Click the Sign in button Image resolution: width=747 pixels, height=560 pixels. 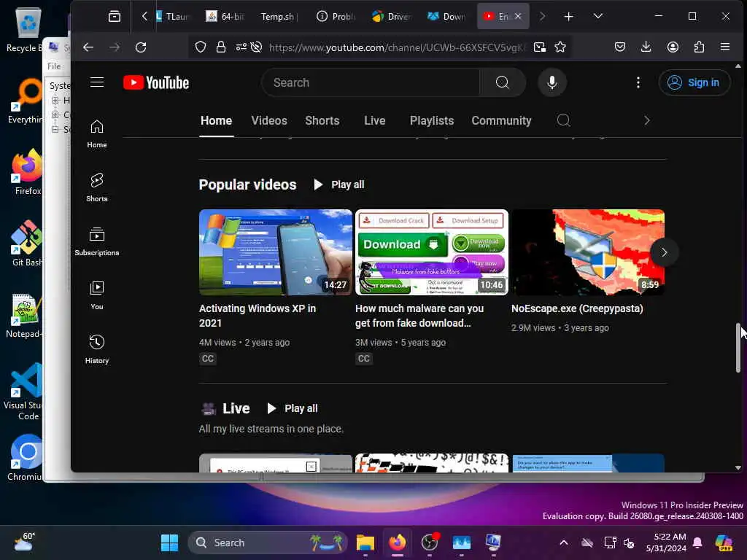(694, 82)
